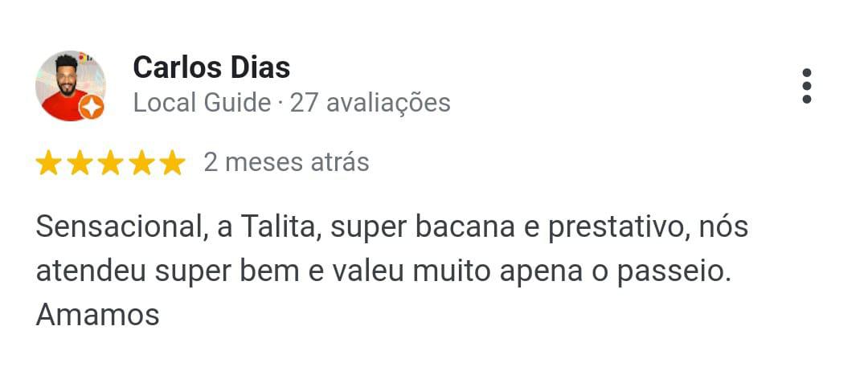Screen dimensions: 868x371
Task: Click the first rating star
Action: [49, 163]
